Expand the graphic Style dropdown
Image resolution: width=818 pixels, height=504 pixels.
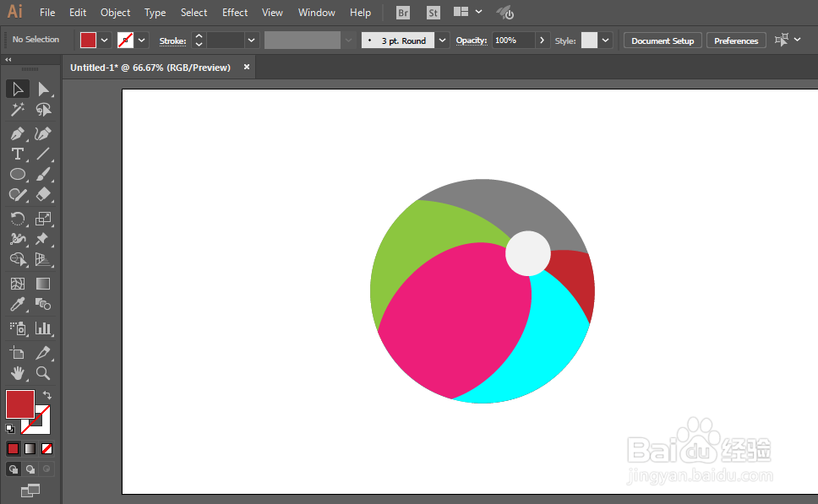605,41
